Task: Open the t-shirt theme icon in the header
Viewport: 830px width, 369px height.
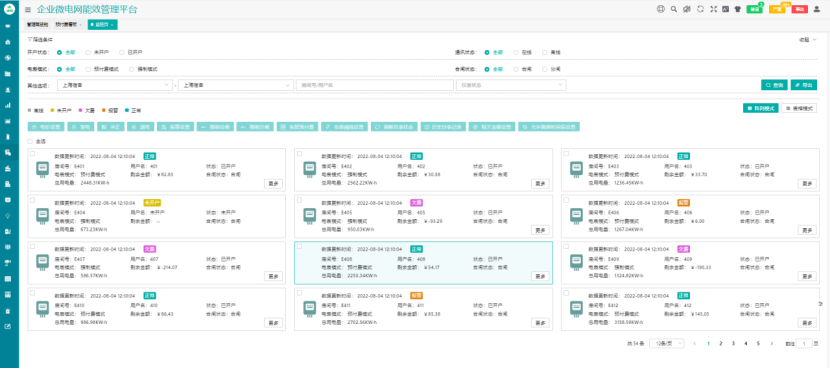Action: pyautogui.click(x=737, y=9)
